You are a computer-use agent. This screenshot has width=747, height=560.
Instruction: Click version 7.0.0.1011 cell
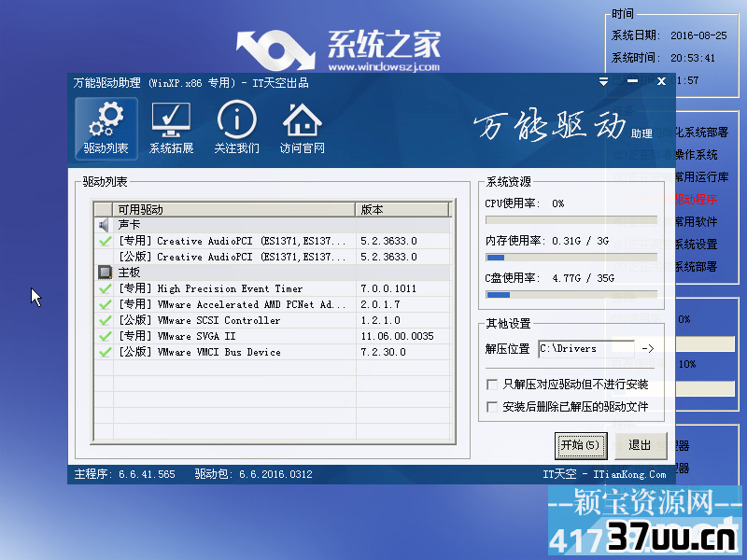388,288
